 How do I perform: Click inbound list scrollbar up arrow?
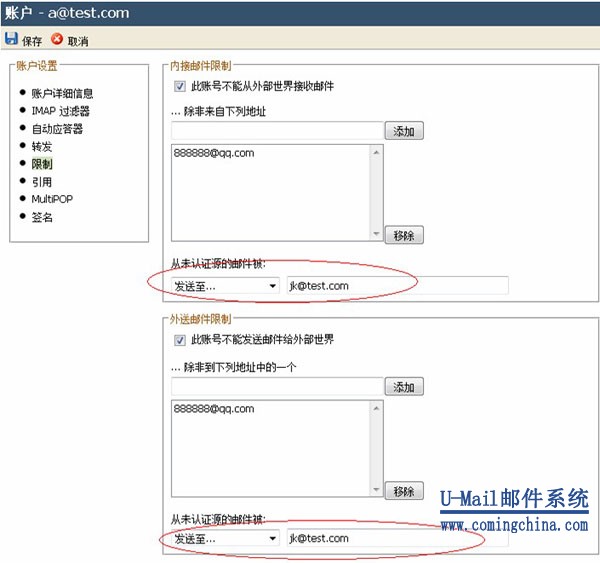pos(377,152)
